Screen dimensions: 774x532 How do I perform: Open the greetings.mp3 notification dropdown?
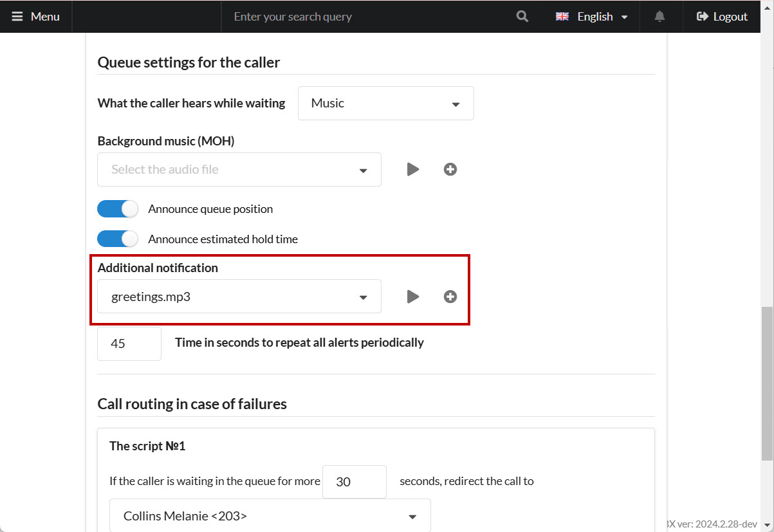(239, 297)
